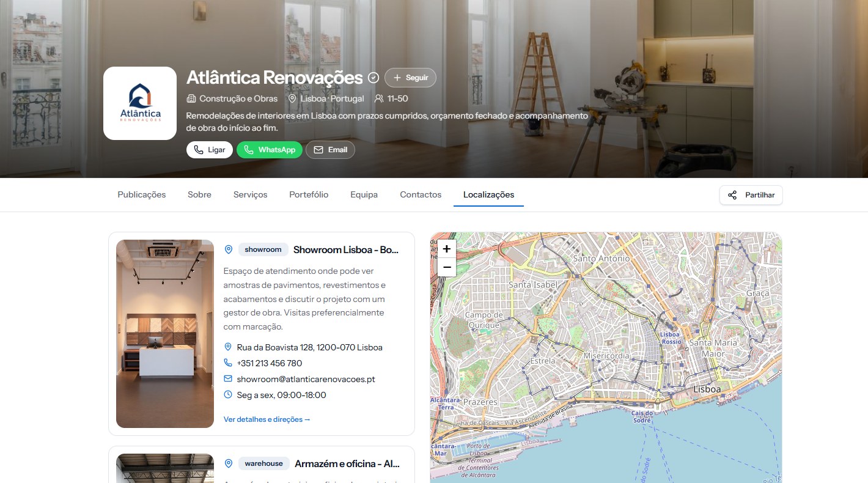Click the company tagline about Remodelações de interiores
The width and height of the screenshot is (868, 483).
(x=387, y=122)
